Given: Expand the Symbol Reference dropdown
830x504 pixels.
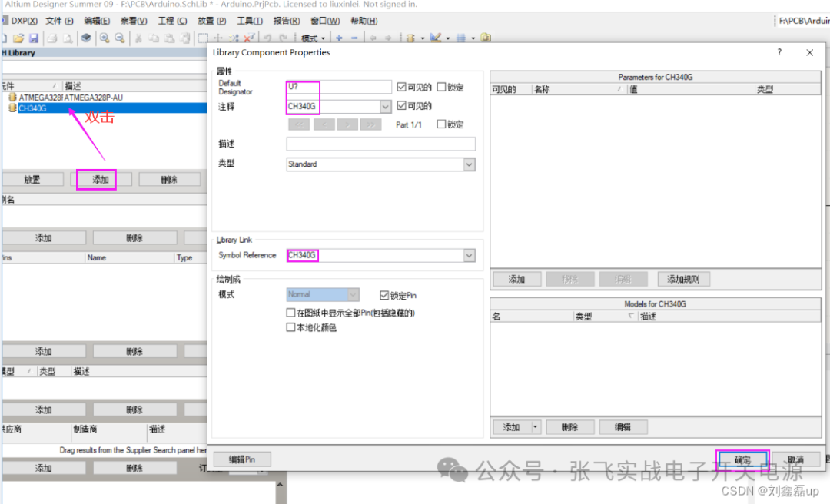Looking at the screenshot, I should (469, 255).
